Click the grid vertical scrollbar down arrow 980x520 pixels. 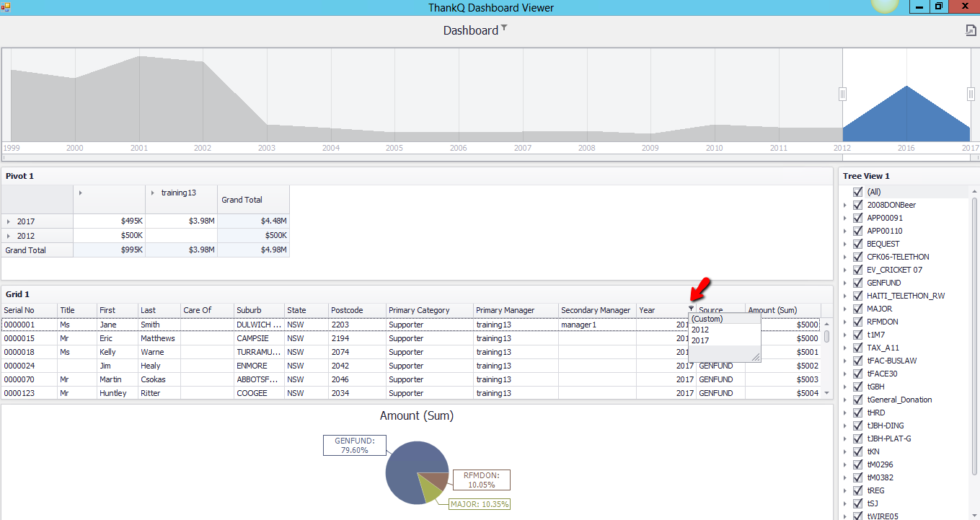(827, 393)
